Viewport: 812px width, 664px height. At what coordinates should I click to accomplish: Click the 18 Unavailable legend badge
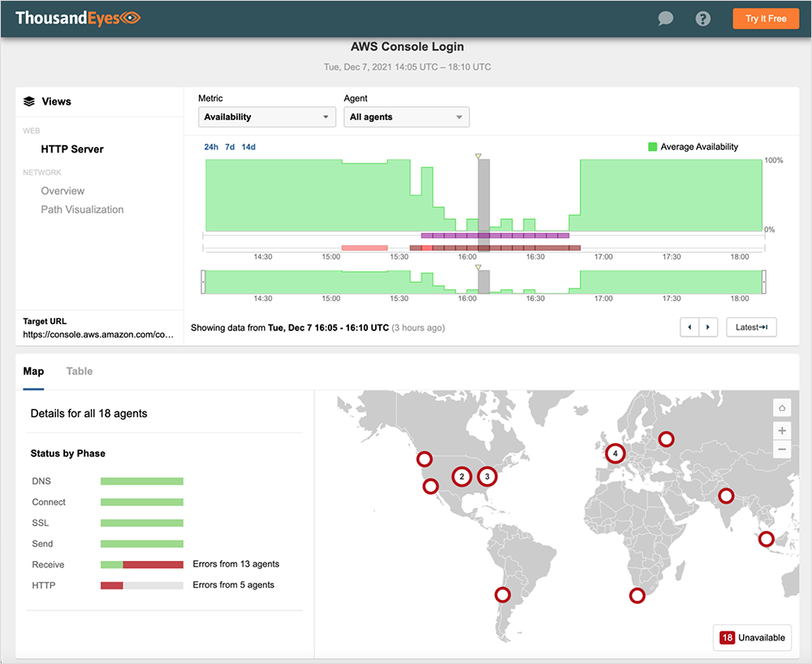click(753, 637)
